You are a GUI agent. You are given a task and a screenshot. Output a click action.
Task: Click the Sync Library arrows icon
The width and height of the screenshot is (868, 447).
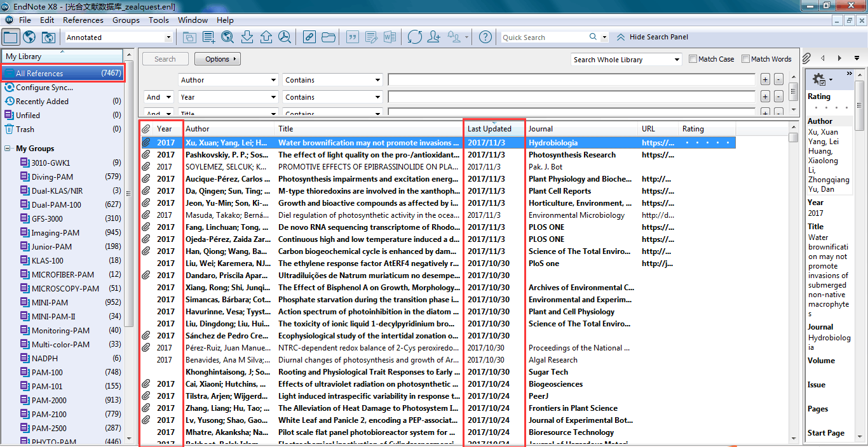414,37
